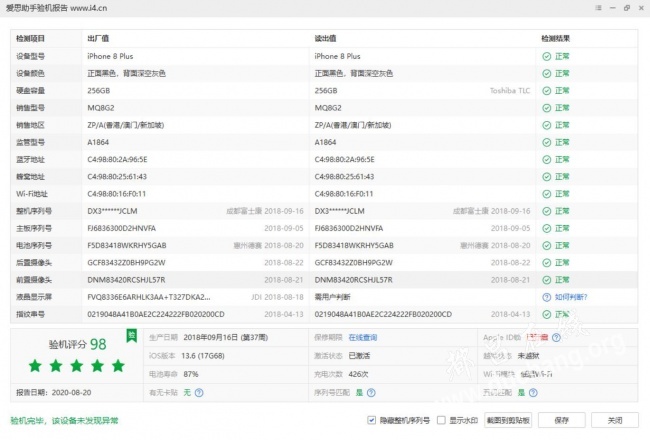Screen dimensions: 650x440
Task: Select factory serial FJ6836300D2HNVFA
Action: coord(121,229)
